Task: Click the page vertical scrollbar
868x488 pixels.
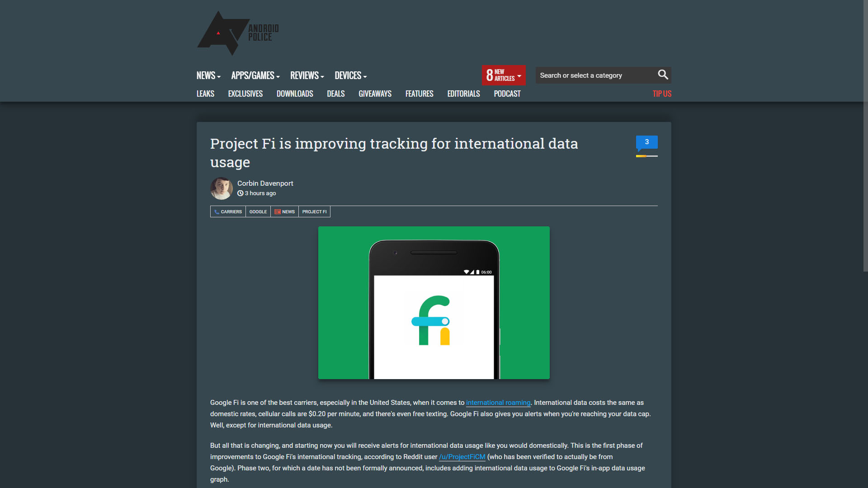Action: [x=865, y=136]
